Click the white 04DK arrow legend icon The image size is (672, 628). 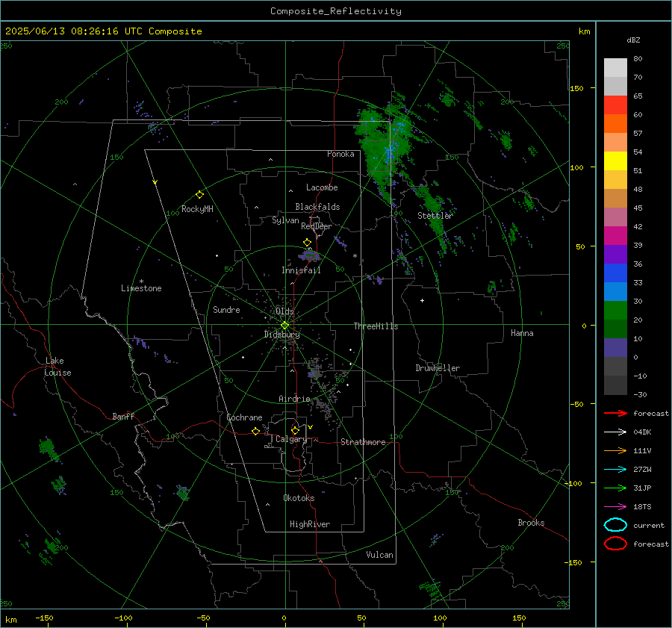tap(615, 432)
